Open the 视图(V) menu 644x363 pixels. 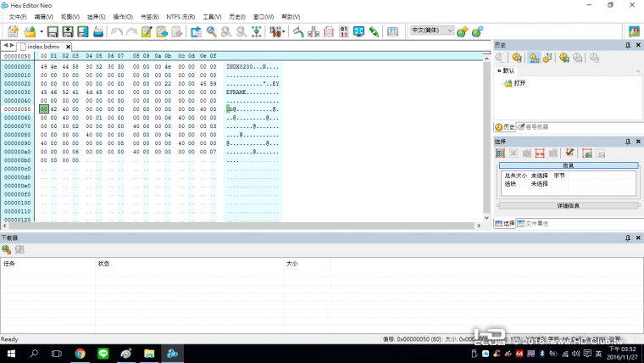tap(70, 17)
